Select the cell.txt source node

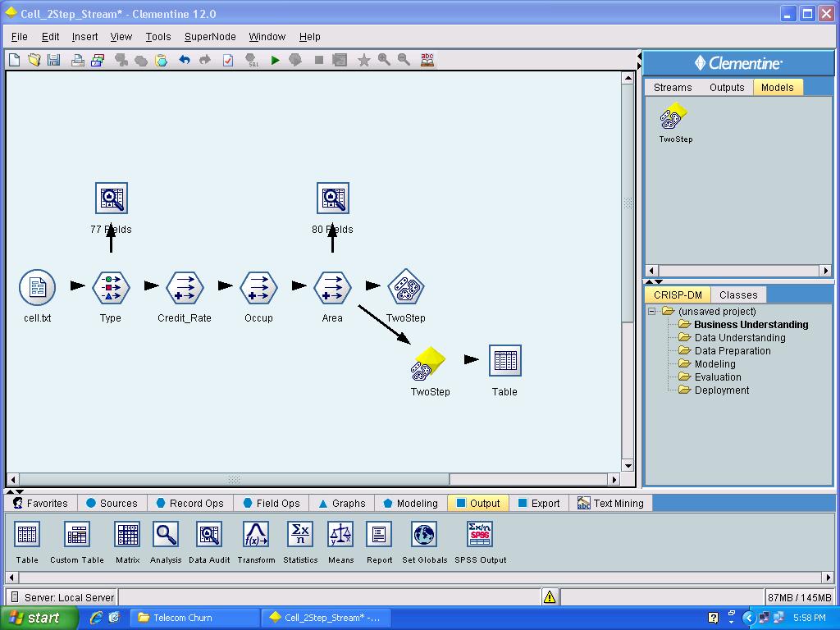click(37, 287)
